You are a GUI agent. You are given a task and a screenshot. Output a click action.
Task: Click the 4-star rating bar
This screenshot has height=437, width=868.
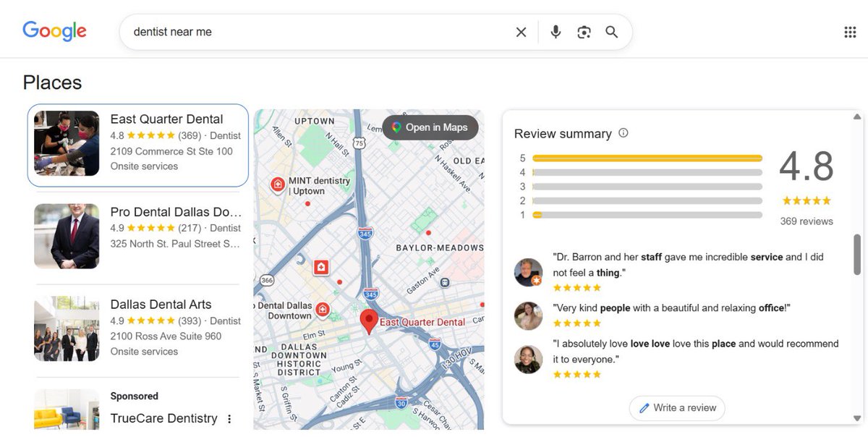click(x=647, y=172)
